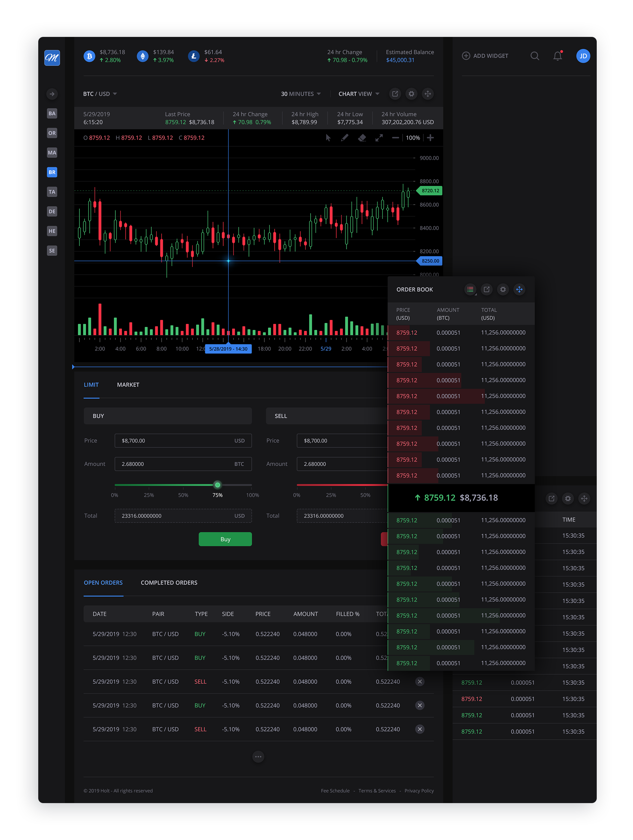Screen dimensions: 633x840
Task: Click the Sell Price input field
Action: [342, 441]
